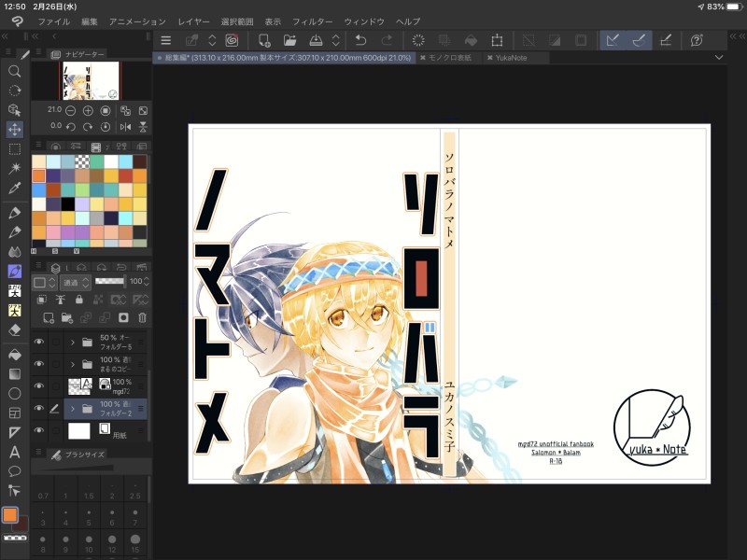Expand the フォルダー5 layer folder
Viewport: 747px width, 560px height.
(x=73, y=342)
